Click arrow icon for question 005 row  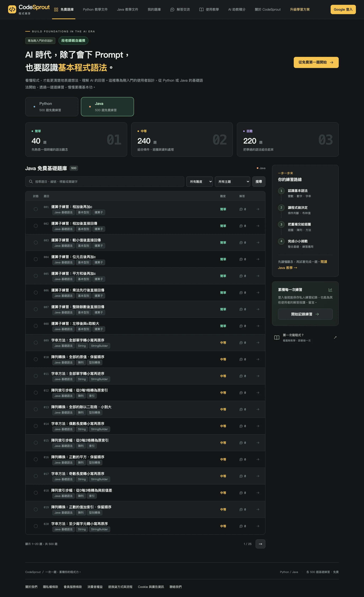(258, 276)
